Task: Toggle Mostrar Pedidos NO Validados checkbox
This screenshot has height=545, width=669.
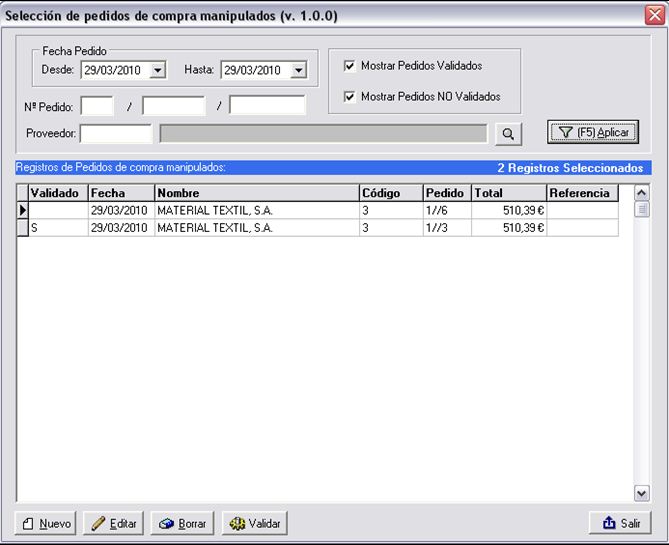Action: coord(349,97)
